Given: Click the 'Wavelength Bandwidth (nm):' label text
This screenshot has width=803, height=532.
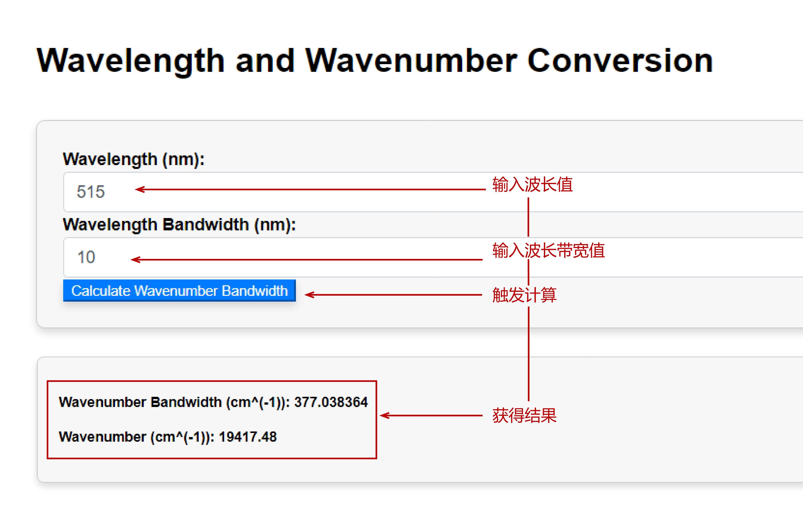Looking at the screenshot, I should click(179, 225).
